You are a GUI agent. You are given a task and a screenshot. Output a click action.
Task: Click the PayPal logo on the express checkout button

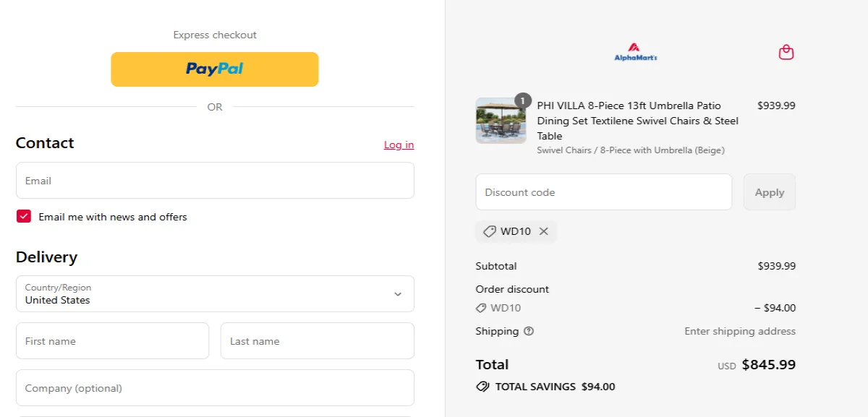(x=214, y=69)
